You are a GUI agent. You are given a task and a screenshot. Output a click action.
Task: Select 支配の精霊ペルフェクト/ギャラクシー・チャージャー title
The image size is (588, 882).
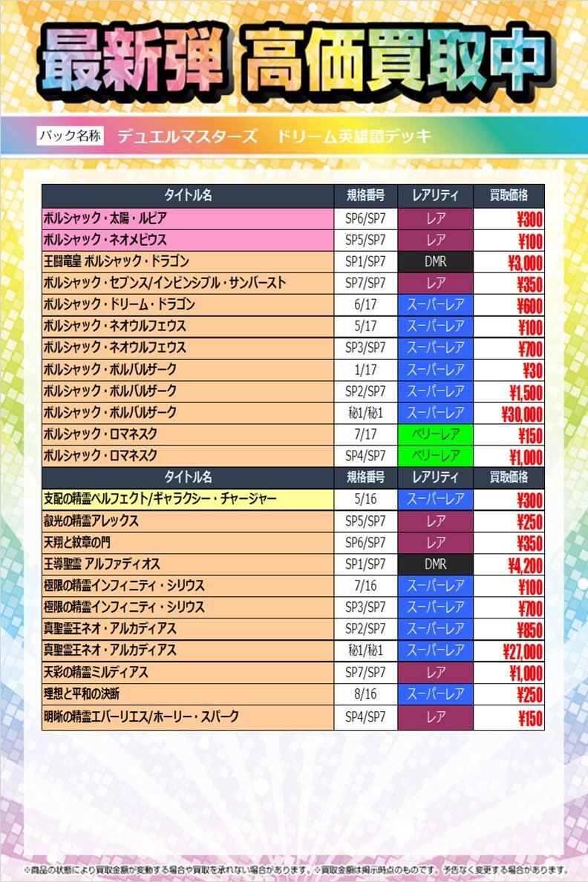pyautogui.click(x=160, y=499)
